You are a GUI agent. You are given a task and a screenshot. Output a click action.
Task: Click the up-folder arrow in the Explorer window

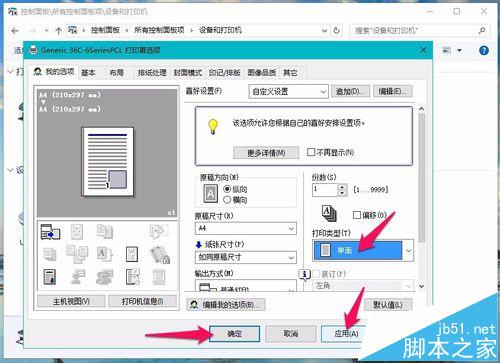(x=59, y=31)
